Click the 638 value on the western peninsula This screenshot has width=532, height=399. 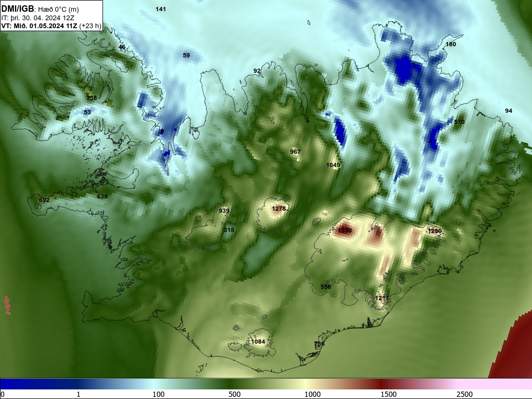(102, 196)
